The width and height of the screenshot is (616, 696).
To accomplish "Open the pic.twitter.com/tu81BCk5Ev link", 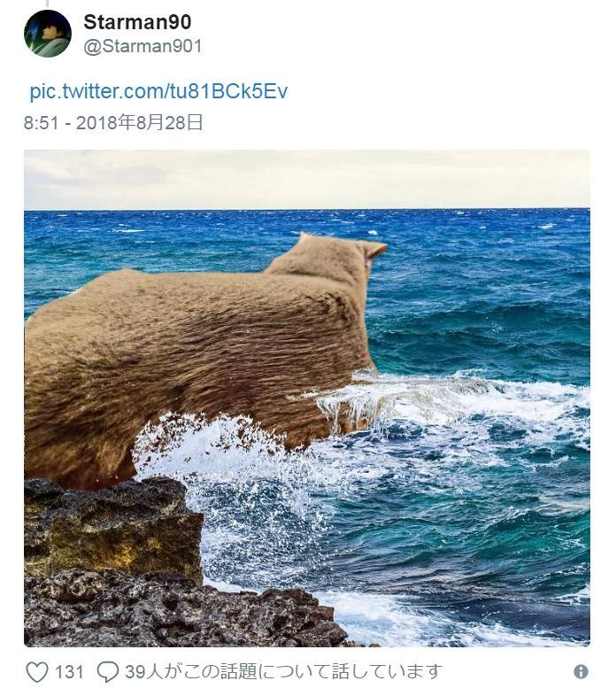I will (x=158, y=92).
